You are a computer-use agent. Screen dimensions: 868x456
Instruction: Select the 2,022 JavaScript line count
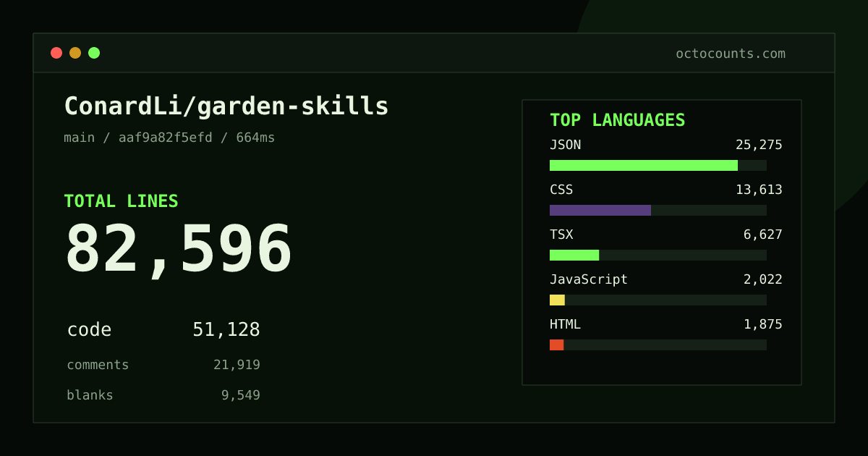click(x=763, y=279)
